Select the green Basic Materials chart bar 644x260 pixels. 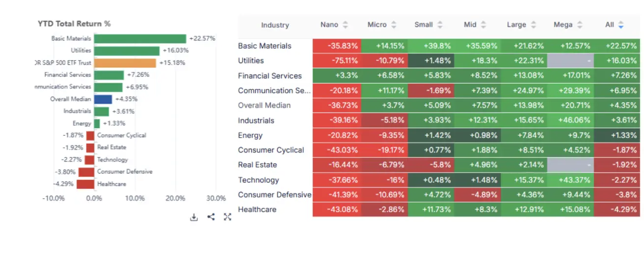click(140, 39)
